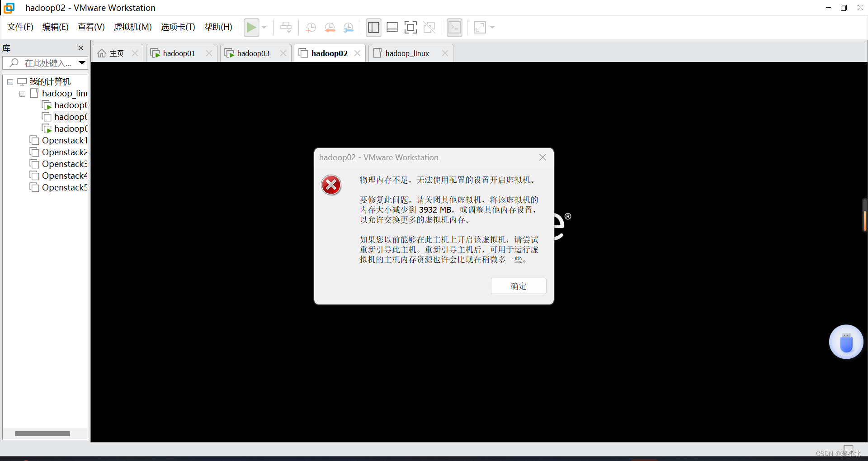Close the 主页 tab
The width and height of the screenshot is (868, 461).
[135, 53]
